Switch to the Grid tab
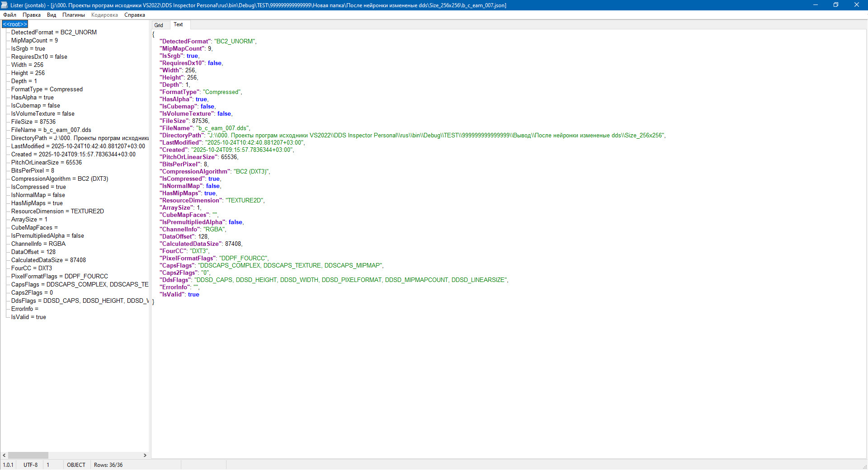This screenshot has height=470, width=868. [x=159, y=25]
